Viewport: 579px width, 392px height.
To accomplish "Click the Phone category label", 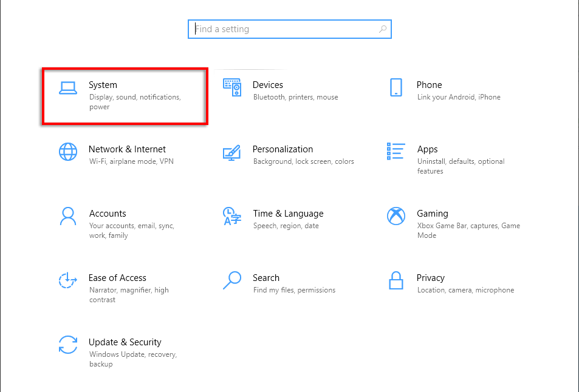I will [429, 84].
